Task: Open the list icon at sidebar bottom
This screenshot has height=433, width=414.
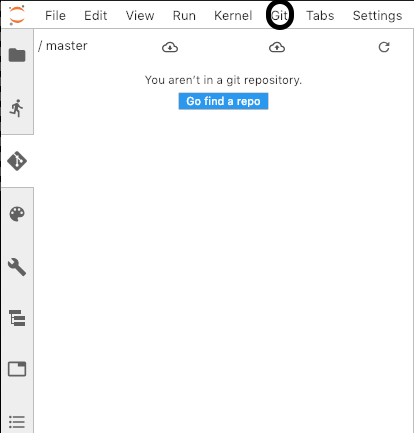Action: click(x=17, y=422)
